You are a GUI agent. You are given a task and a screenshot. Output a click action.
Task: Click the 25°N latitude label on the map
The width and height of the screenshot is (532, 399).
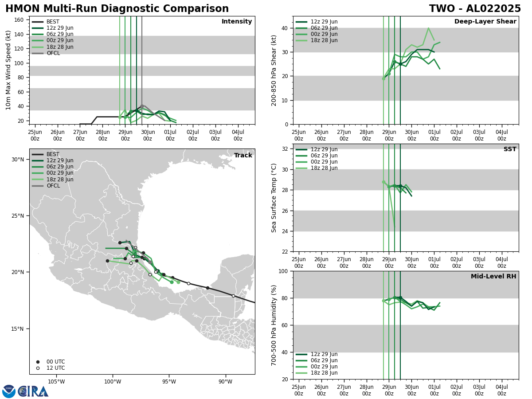tap(17, 216)
